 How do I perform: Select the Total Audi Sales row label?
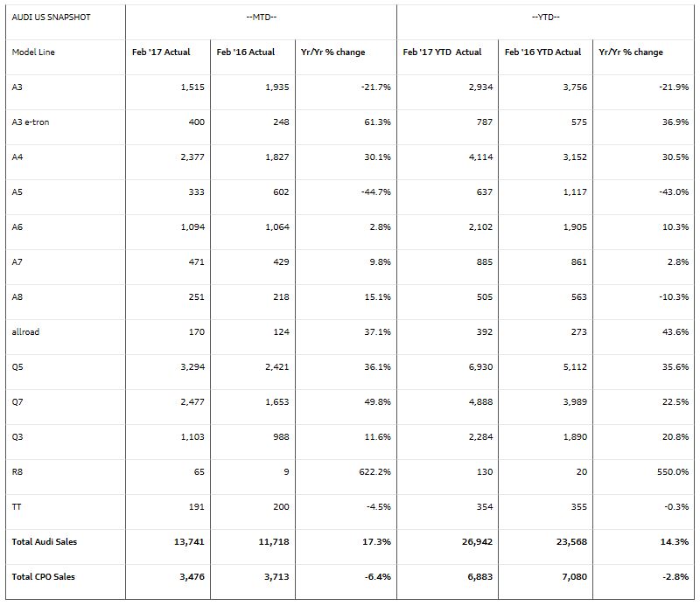(x=45, y=541)
